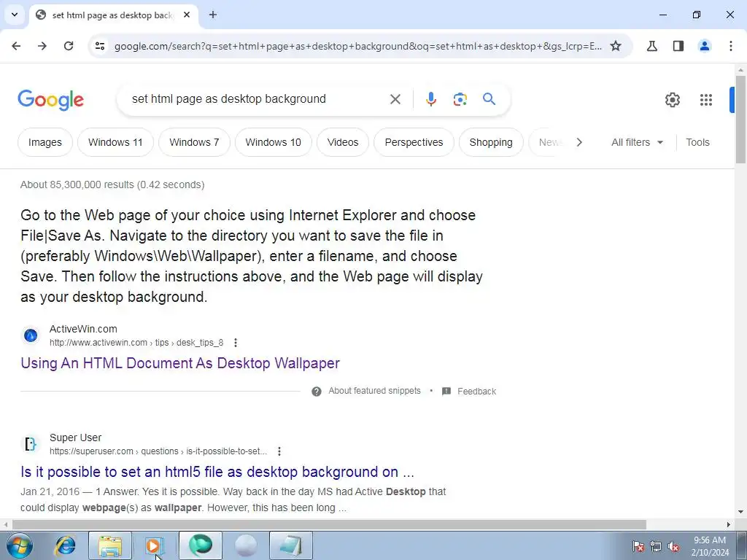The height and width of the screenshot is (560, 747).
Task: Click the page horizontal scrollbar thumb
Action: [329, 524]
